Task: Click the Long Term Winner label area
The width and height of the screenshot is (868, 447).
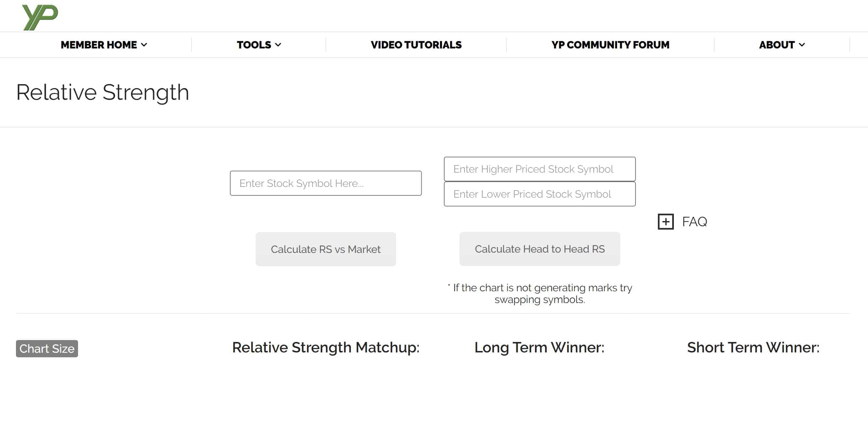Action: tap(540, 346)
